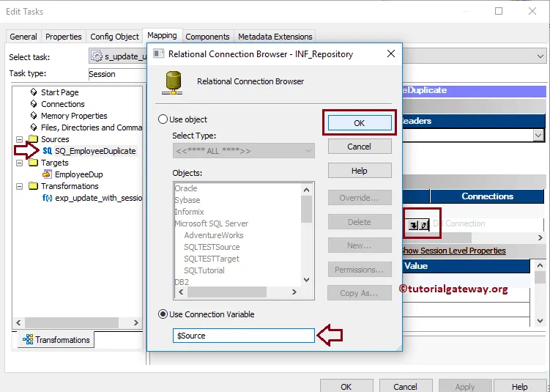Image resolution: width=550 pixels, height=392 pixels.
Task: Click the Start Page diamond icon
Action: [34, 92]
